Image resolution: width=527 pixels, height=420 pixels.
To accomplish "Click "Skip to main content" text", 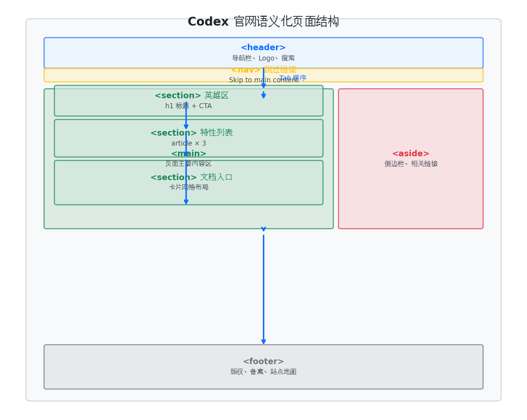I will [x=263, y=80].
